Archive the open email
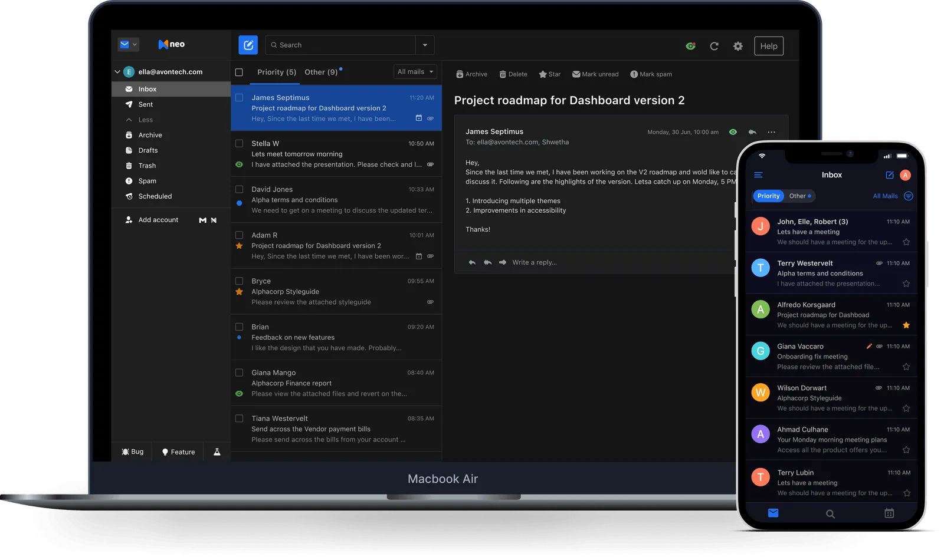The image size is (944, 560). [471, 74]
